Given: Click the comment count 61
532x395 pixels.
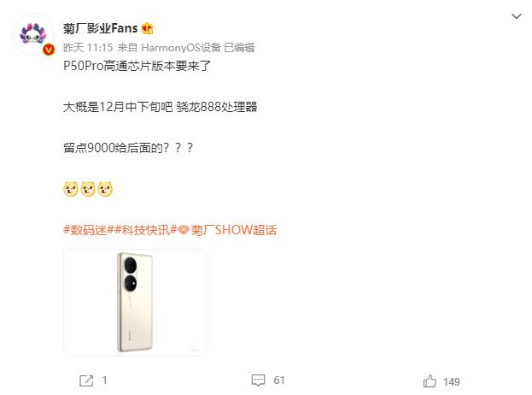Looking at the screenshot, I should pyautogui.click(x=279, y=380).
